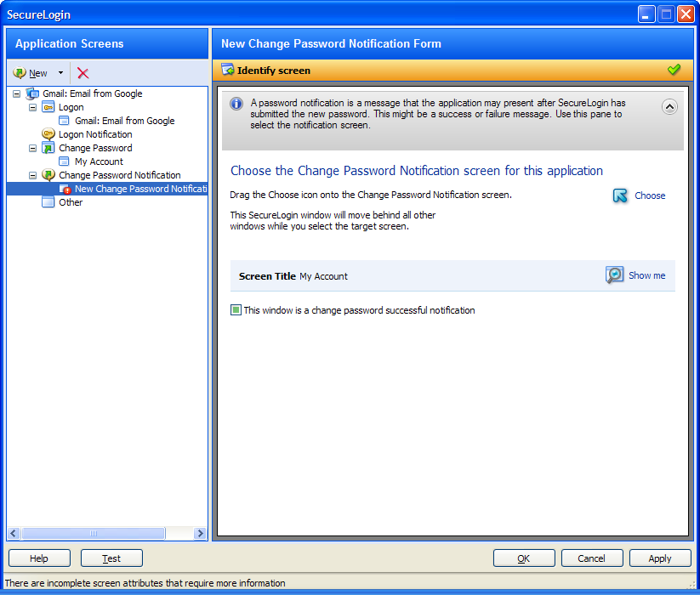Collapse the Logon tree node
Image resolution: width=700 pixels, height=595 pixels.
[32, 107]
